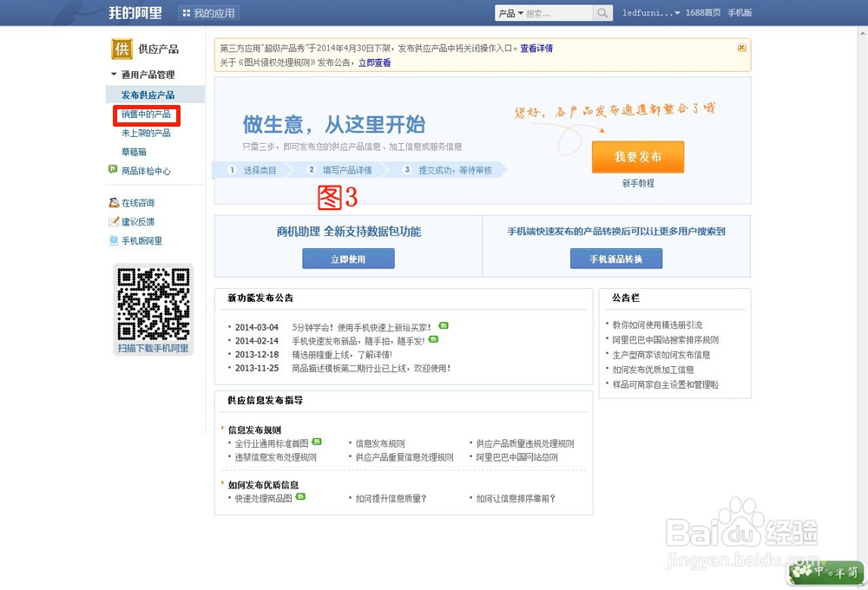Screen dimensions: 868x590
Task: Open 供应产品质量违规处理规则 link
Action: tap(525, 443)
